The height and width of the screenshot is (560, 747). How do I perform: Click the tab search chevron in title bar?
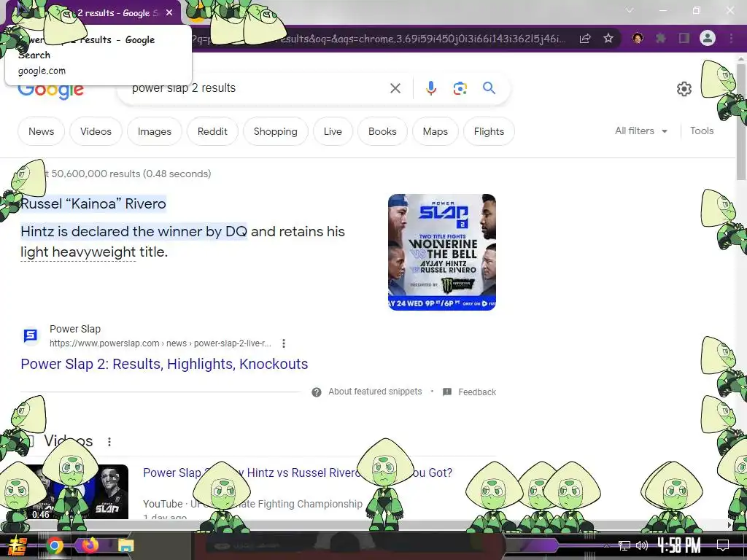[x=630, y=10]
